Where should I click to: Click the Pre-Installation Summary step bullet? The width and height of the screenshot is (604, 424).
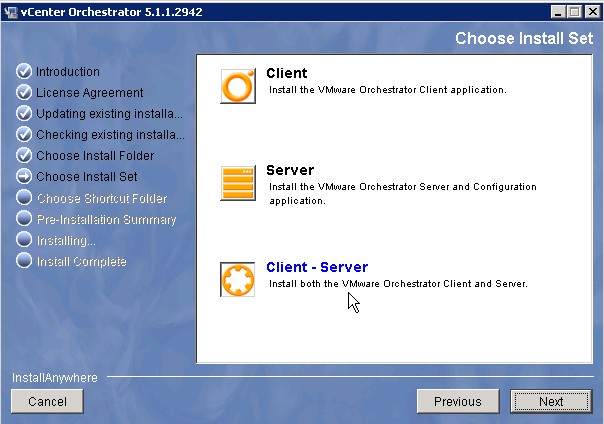[24, 219]
